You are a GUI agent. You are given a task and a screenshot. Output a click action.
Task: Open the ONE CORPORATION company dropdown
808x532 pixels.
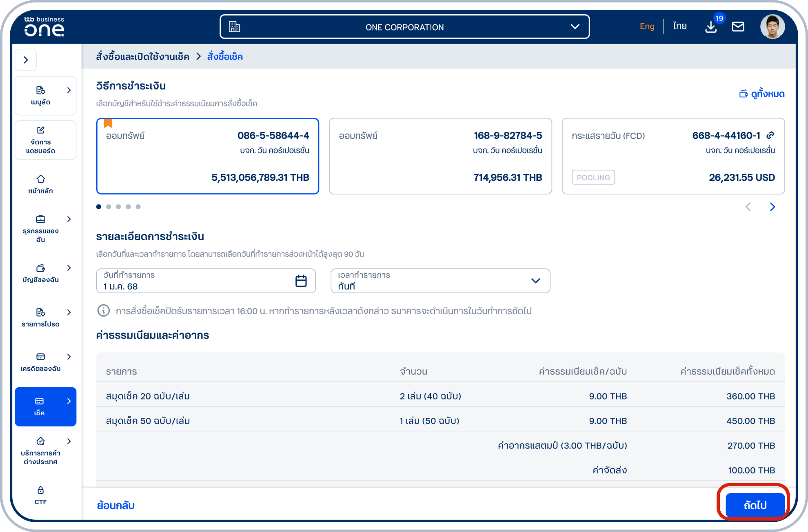404,27
